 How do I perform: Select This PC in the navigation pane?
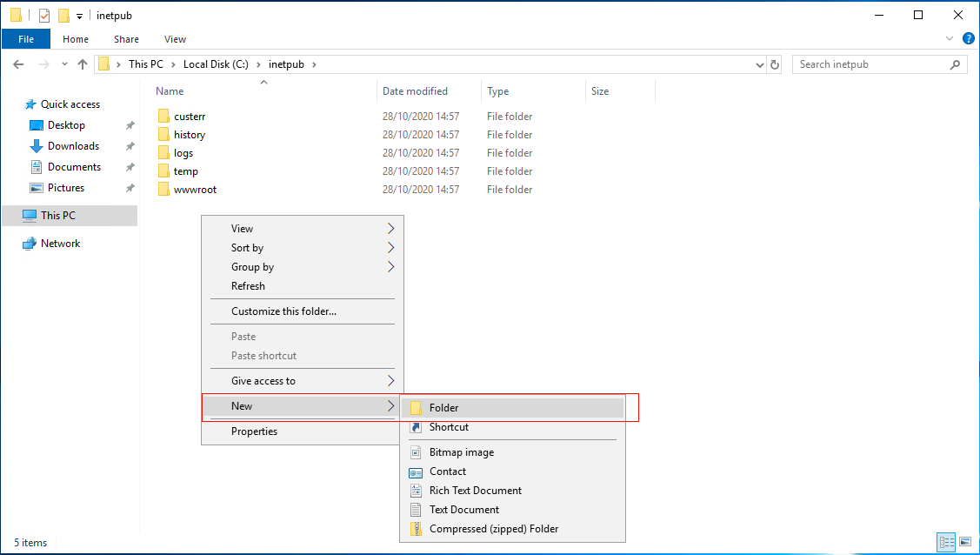pyautogui.click(x=70, y=216)
